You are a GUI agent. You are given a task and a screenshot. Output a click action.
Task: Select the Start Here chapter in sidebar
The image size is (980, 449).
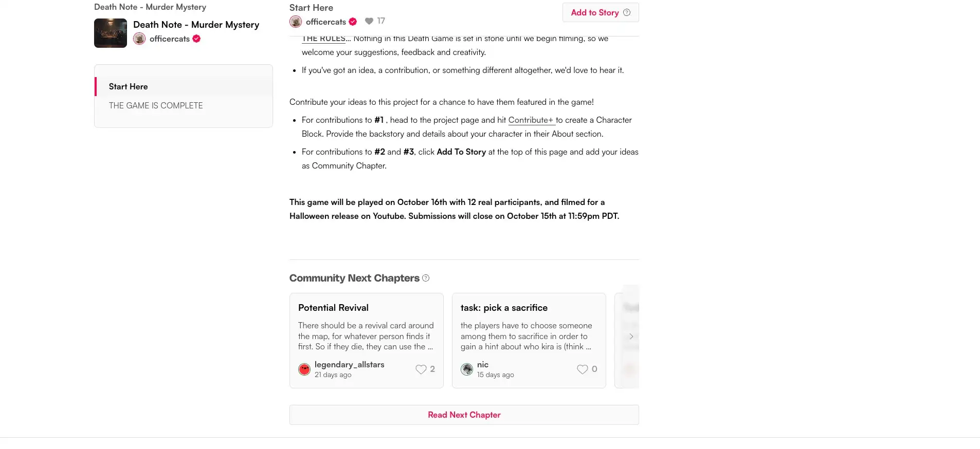(129, 87)
